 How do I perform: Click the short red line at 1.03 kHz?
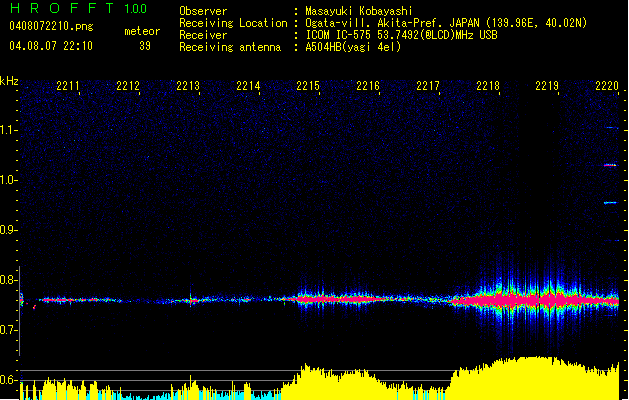tap(610, 165)
